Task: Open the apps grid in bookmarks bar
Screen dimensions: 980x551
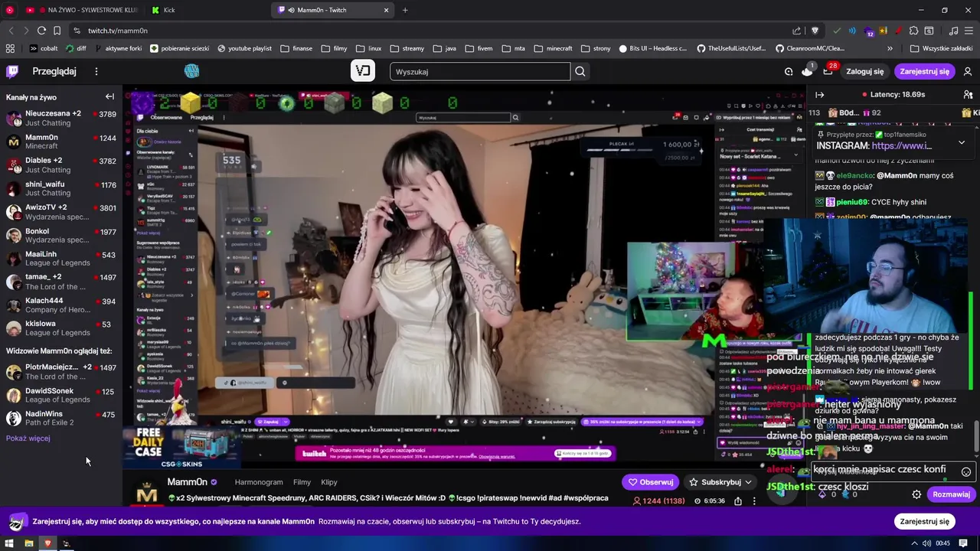Action: [11, 48]
